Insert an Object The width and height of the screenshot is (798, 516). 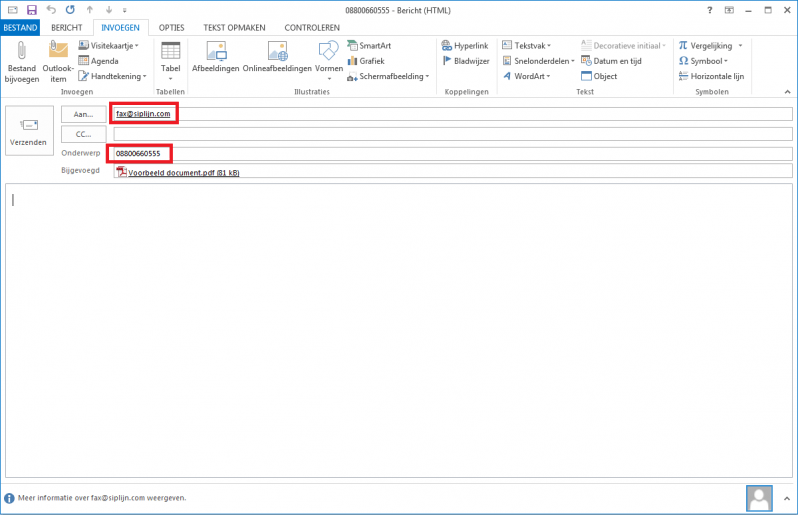click(x=599, y=76)
